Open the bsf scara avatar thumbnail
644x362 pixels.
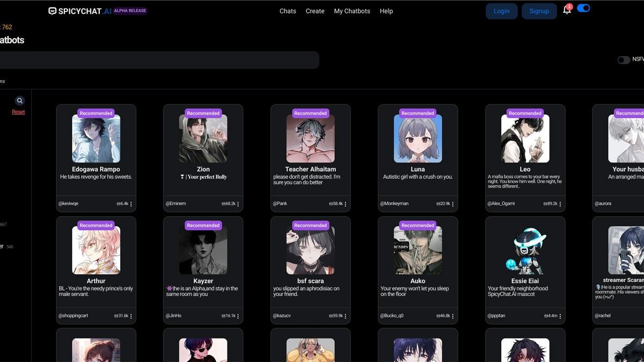tap(311, 250)
